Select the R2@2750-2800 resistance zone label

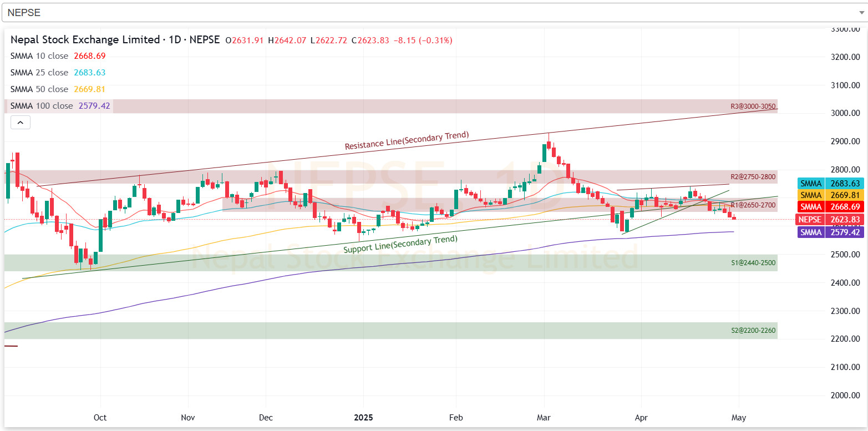[753, 177]
